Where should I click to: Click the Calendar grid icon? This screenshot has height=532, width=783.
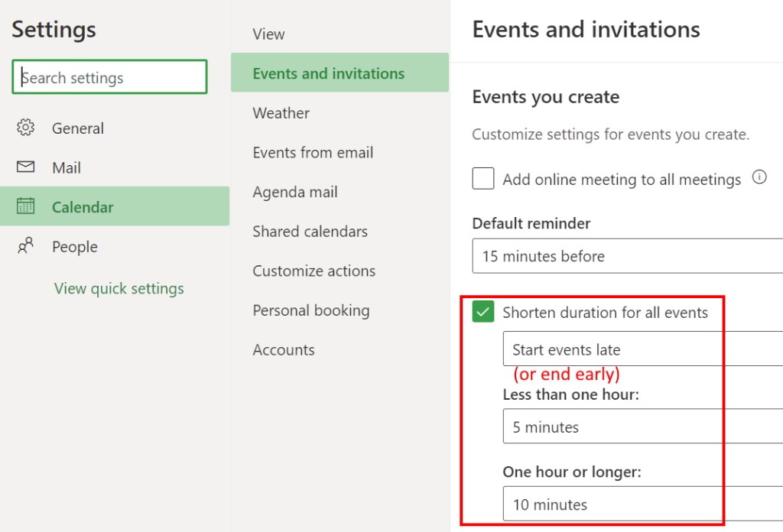click(x=25, y=206)
